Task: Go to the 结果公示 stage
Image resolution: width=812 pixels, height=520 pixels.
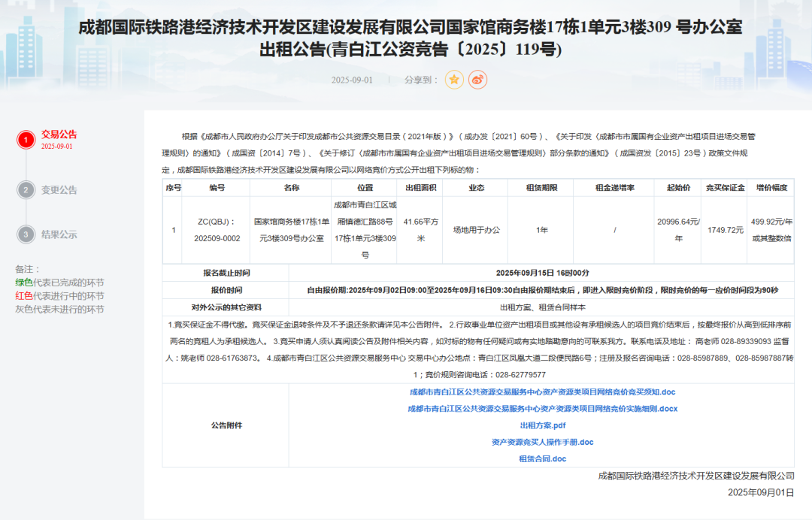Action: tap(59, 234)
